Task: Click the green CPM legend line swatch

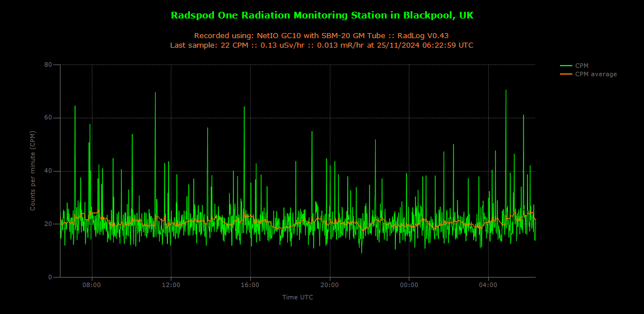Action: (x=566, y=66)
